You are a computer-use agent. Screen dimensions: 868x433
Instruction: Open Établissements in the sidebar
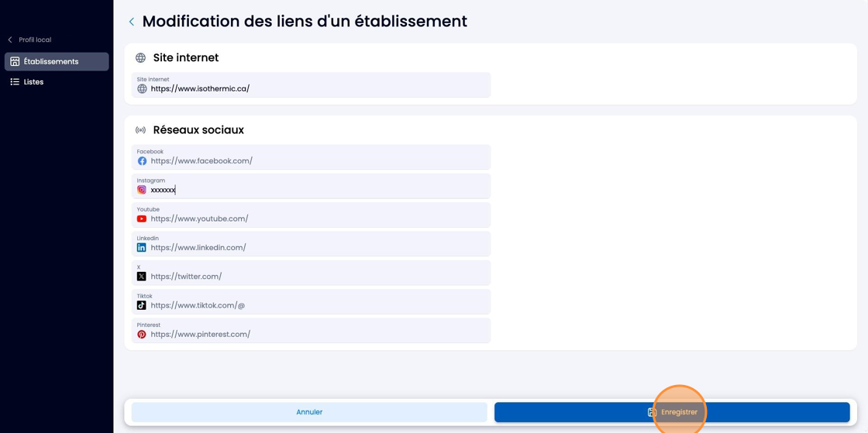pyautogui.click(x=57, y=61)
